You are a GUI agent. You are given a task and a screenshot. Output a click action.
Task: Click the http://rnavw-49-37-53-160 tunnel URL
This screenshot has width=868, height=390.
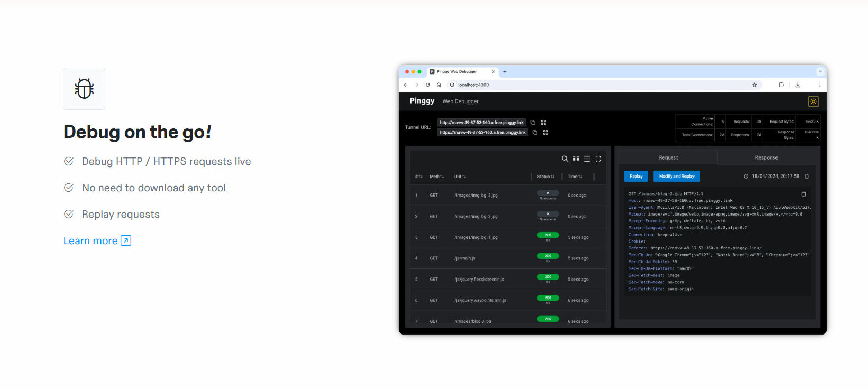pos(481,123)
